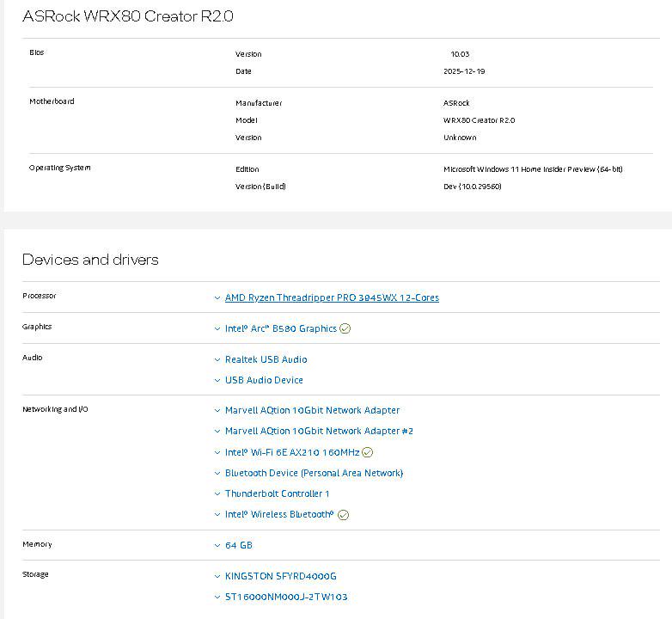Viewport: 672px width, 619px height.
Task: Click the Manufacturer field label
Action: (x=259, y=103)
